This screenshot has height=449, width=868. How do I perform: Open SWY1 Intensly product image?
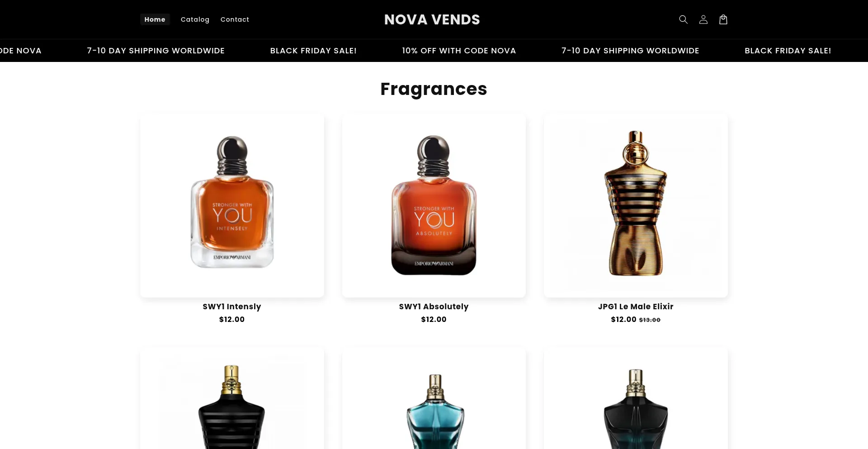(x=232, y=205)
